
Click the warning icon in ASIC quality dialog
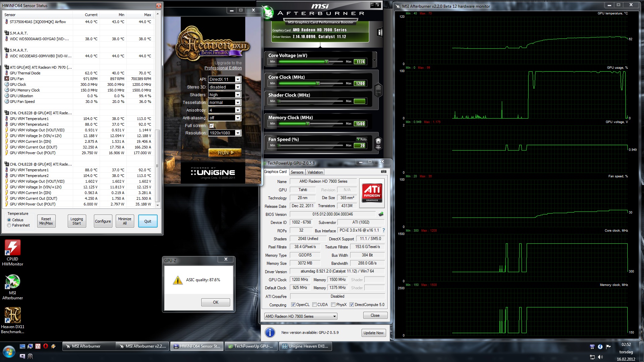click(x=177, y=280)
